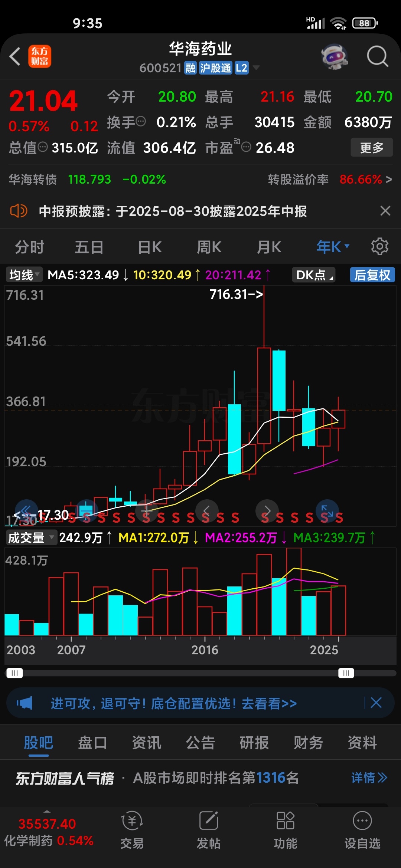Viewport: 401px width, 868px height.
Task: Expand stock title dropdown arrow beside L2
Action: pyautogui.click(x=256, y=68)
